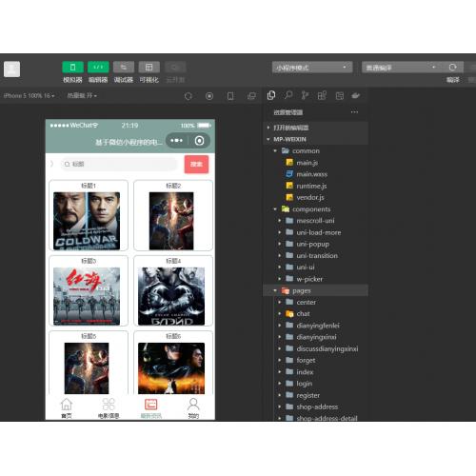Open the source control branch icon
This screenshot has width=476, height=476.
(x=305, y=95)
